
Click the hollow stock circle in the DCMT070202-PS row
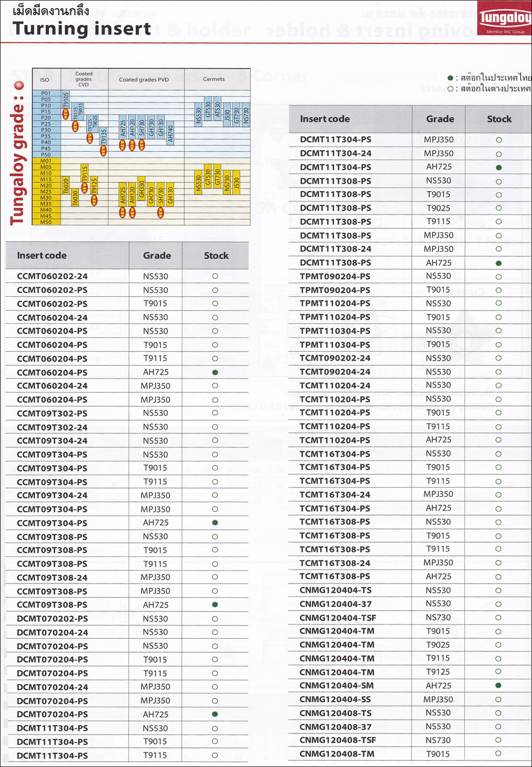(x=215, y=619)
